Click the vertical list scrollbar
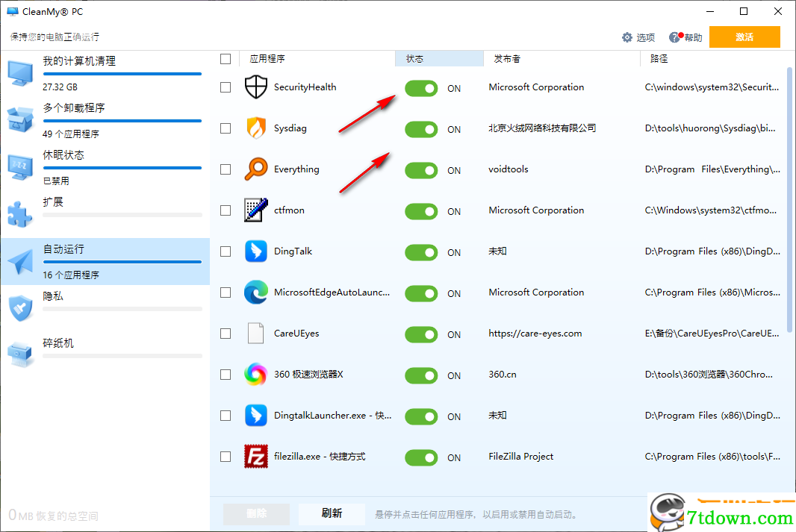 coord(789,200)
